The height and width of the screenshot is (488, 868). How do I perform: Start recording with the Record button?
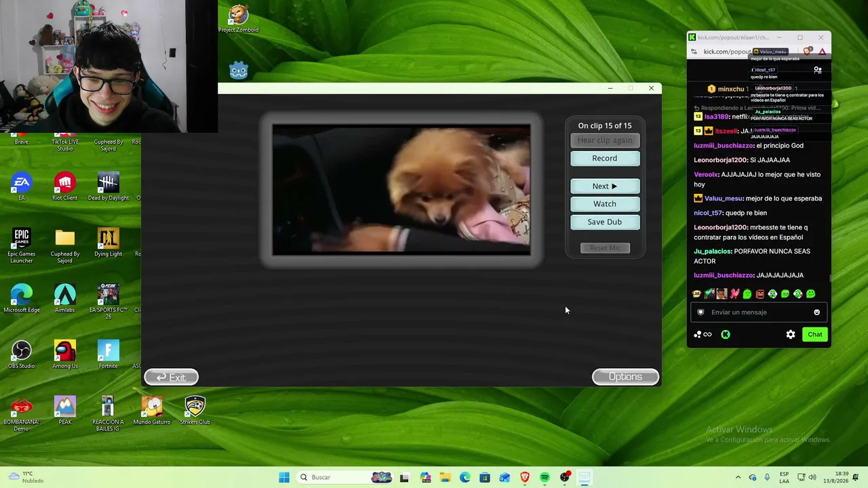coord(605,159)
